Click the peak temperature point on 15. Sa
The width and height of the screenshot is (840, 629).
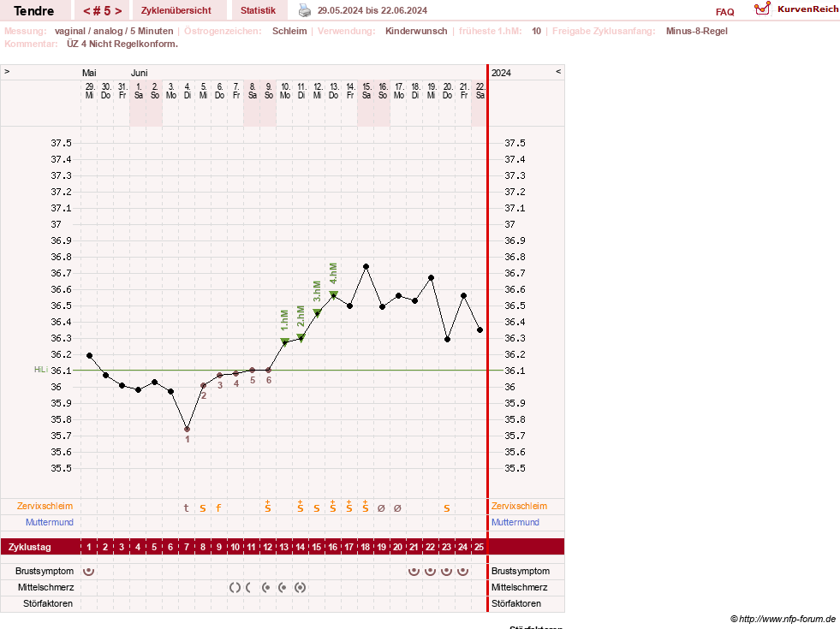(x=366, y=267)
